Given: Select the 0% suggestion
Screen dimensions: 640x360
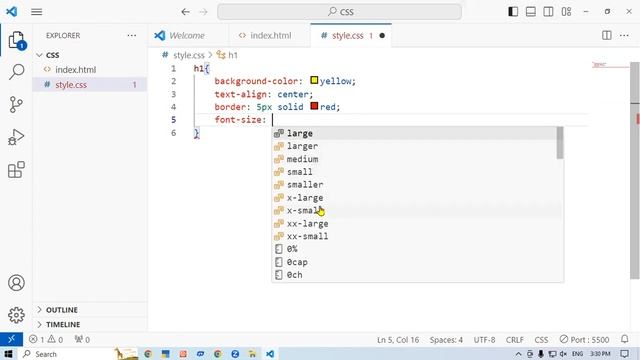Looking at the screenshot, I should (x=414, y=249).
